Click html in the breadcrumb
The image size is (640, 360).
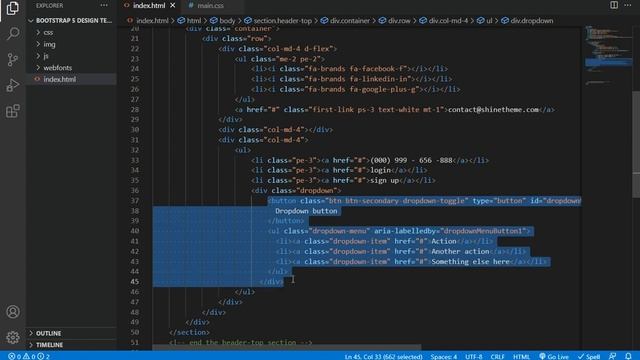point(193,20)
